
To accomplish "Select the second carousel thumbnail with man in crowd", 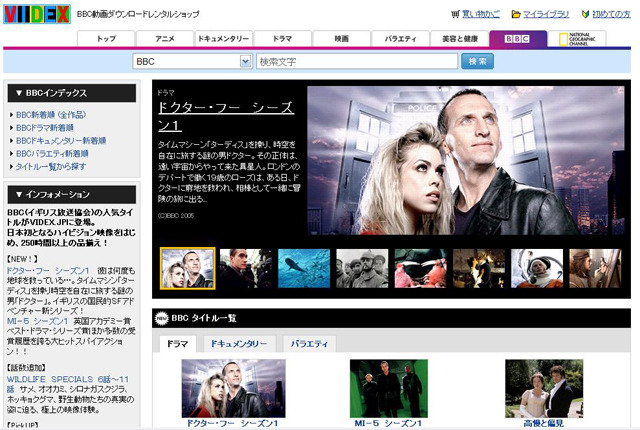I will [246, 268].
